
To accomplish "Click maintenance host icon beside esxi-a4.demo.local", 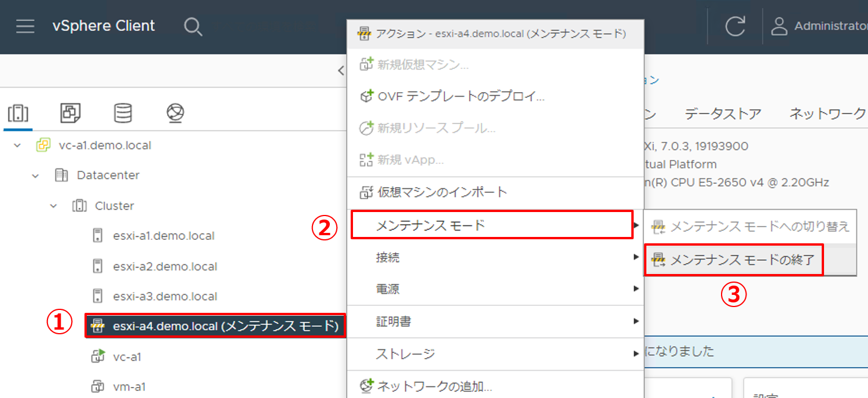I will (97, 326).
